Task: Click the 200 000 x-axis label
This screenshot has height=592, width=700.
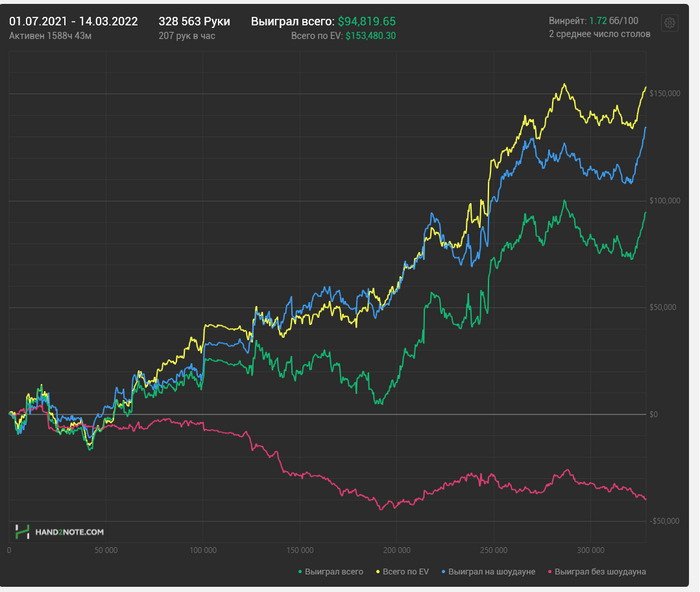Action: tap(397, 550)
